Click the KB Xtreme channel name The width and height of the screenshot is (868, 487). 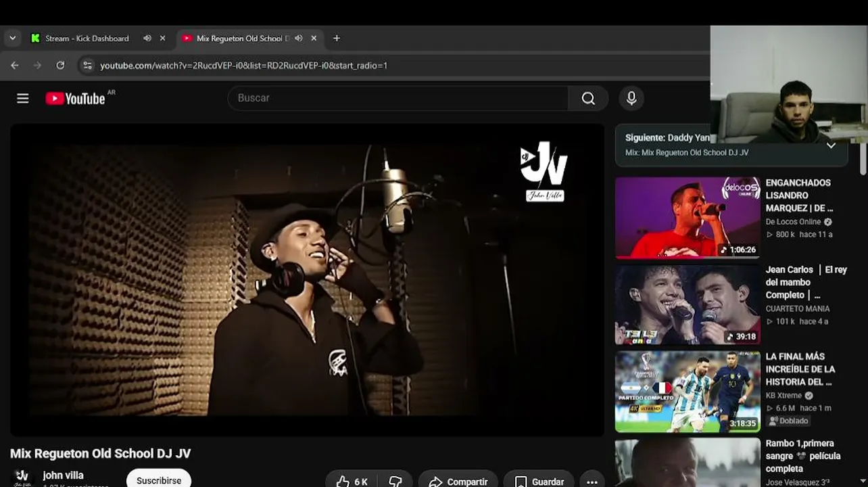pyautogui.click(x=783, y=396)
